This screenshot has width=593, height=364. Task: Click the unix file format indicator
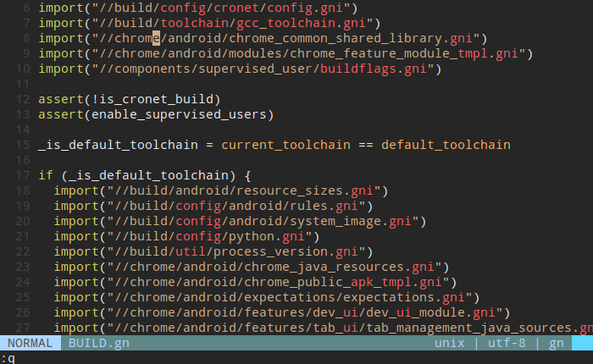point(449,343)
